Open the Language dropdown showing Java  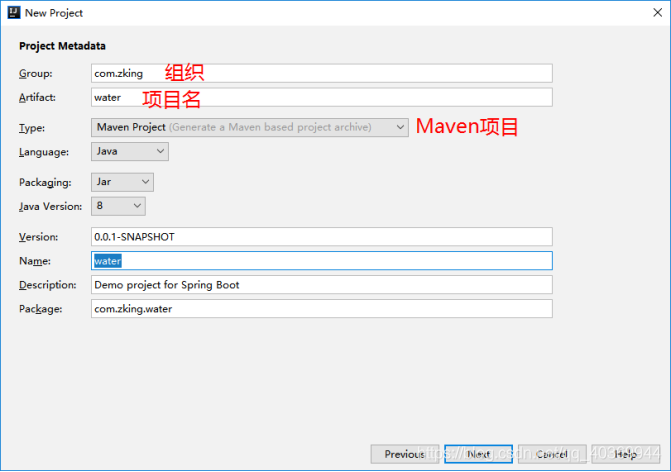(x=130, y=151)
